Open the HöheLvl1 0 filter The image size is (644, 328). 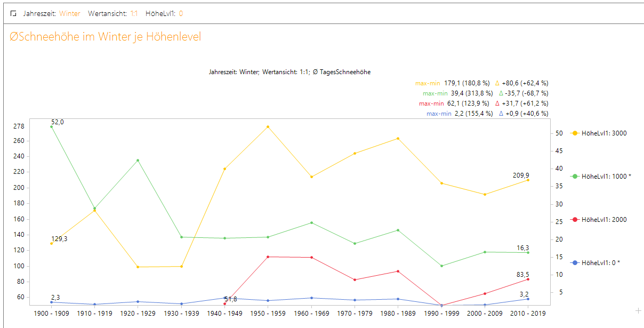(x=181, y=13)
